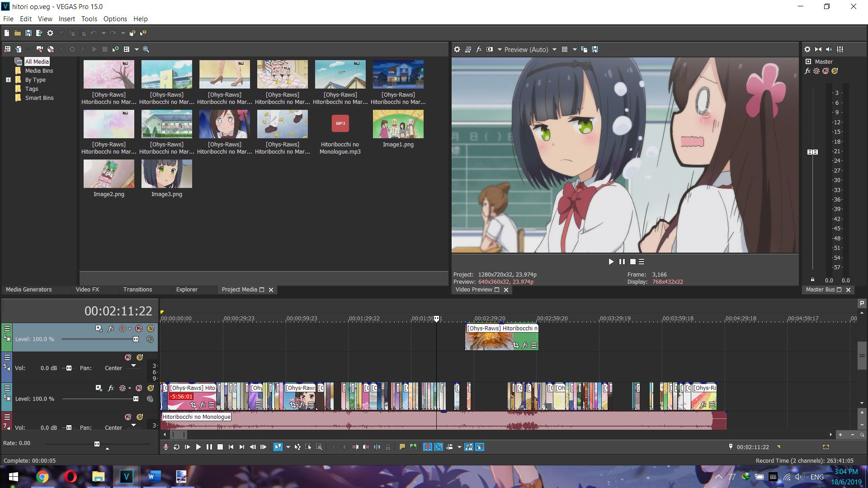Go to the start of the project
The image size is (868, 488).
pos(231,447)
